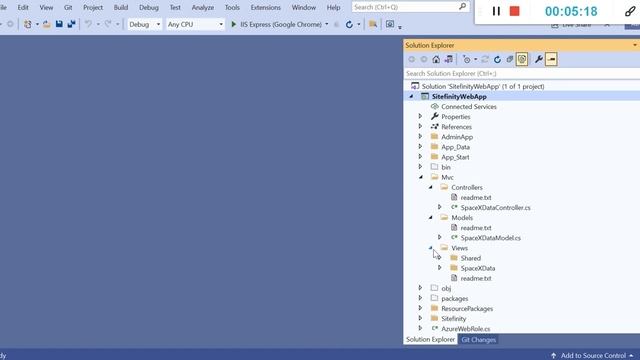This screenshot has width=640, height=360.
Task: Collapse the SitefinityWebApp project node
Action: (411, 97)
